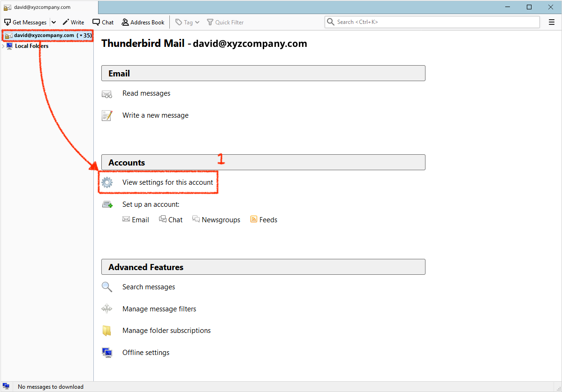Open the hamburger application menu
Viewport: 562px width, 392px height.
[x=552, y=22]
